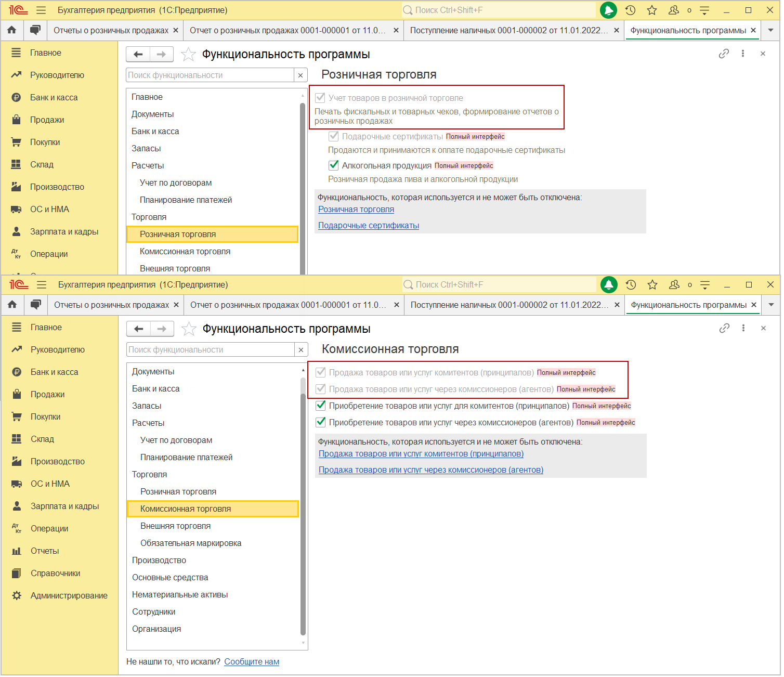The image size is (784, 677).
Task: Click the Сообщите нам link
Action: (x=252, y=661)
